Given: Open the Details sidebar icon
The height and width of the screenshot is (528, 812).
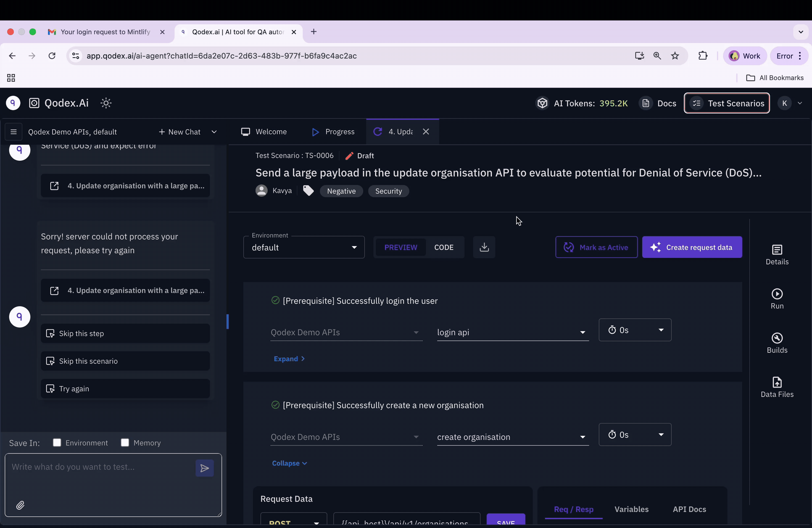Looking at the screenshot, I should [x=777, y=254].
